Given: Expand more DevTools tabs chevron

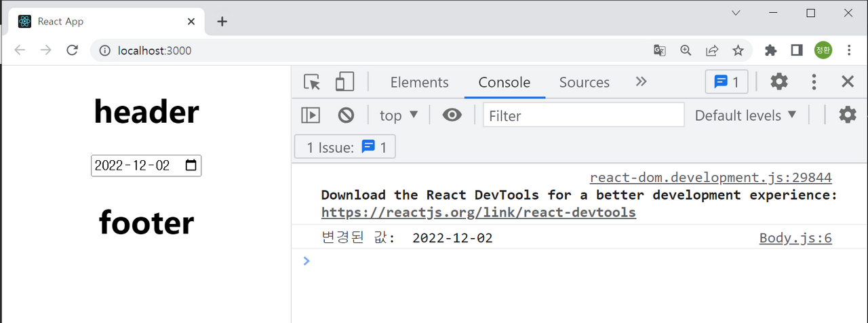Looking at the screenshot, I should pos(641,81).
